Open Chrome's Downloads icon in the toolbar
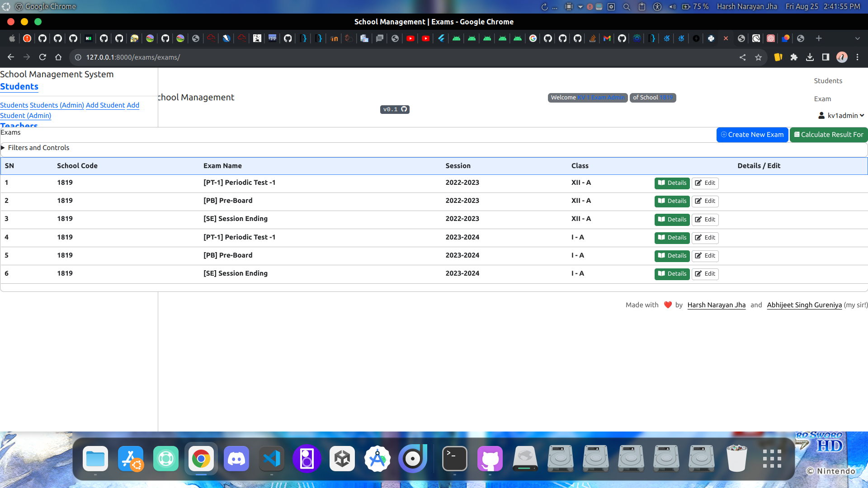 (x=810, y=57)
